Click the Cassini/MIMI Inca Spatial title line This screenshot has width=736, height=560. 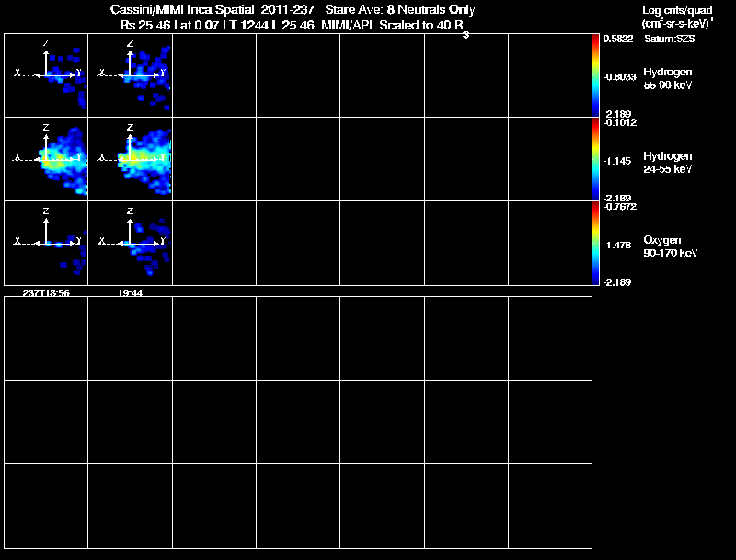click(293, 9)
